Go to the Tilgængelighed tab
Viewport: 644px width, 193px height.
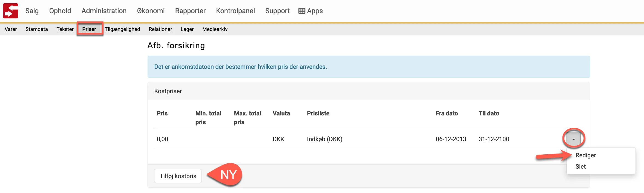(x=122, y=29)
